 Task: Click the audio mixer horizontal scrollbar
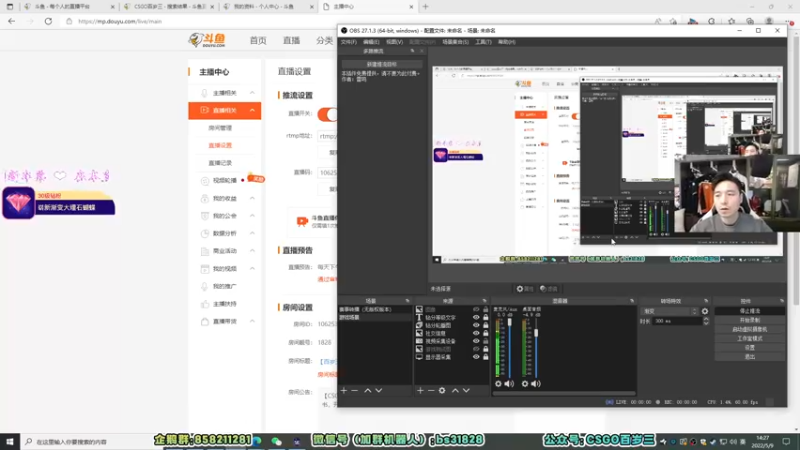tap(564, 393)
